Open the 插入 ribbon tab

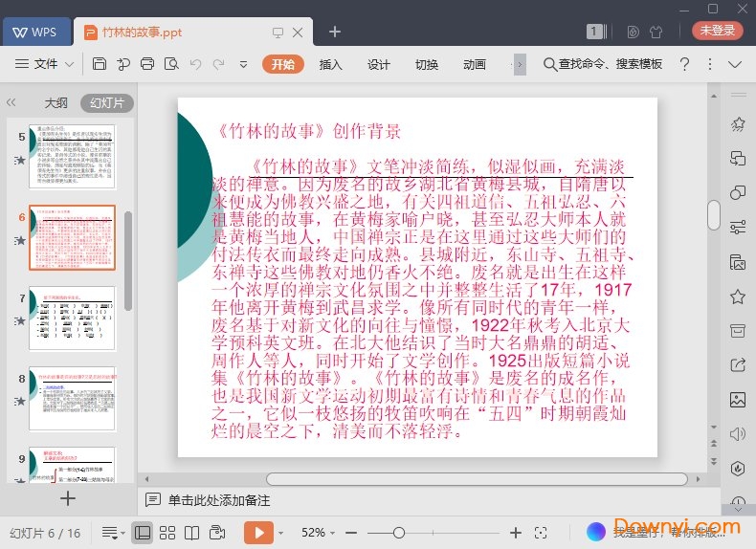coord(330,64)
